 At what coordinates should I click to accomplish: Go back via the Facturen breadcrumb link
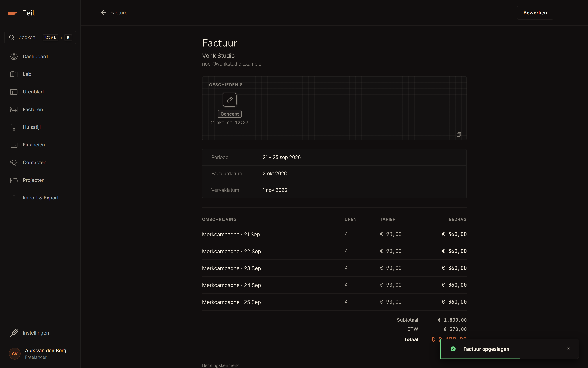coord(120,13)
